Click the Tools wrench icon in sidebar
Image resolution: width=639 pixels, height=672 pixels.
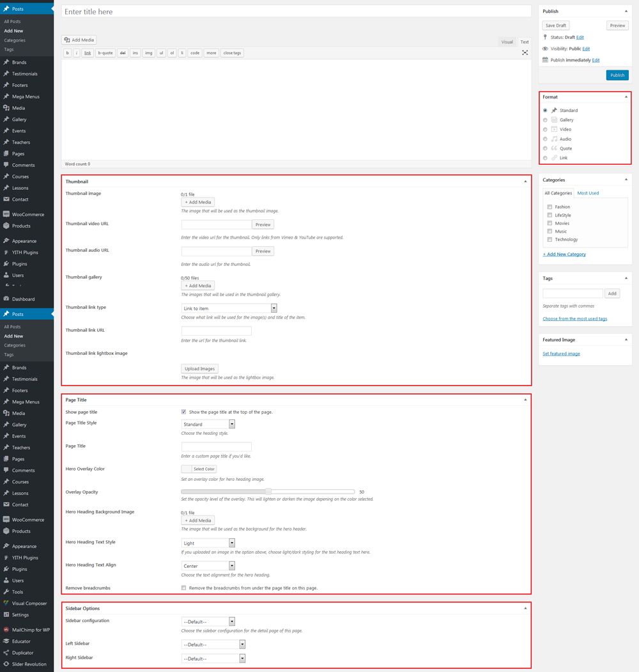tap(6, 591)
